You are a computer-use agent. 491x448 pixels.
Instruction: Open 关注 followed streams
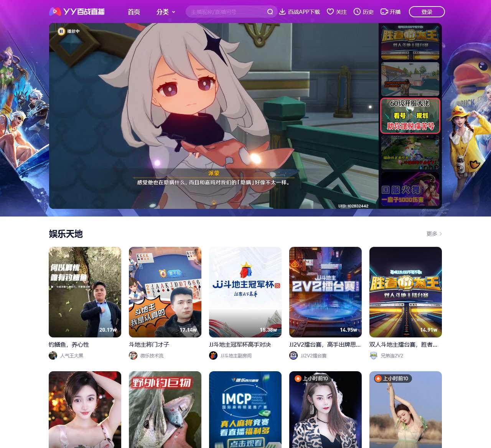coord(336,12)
